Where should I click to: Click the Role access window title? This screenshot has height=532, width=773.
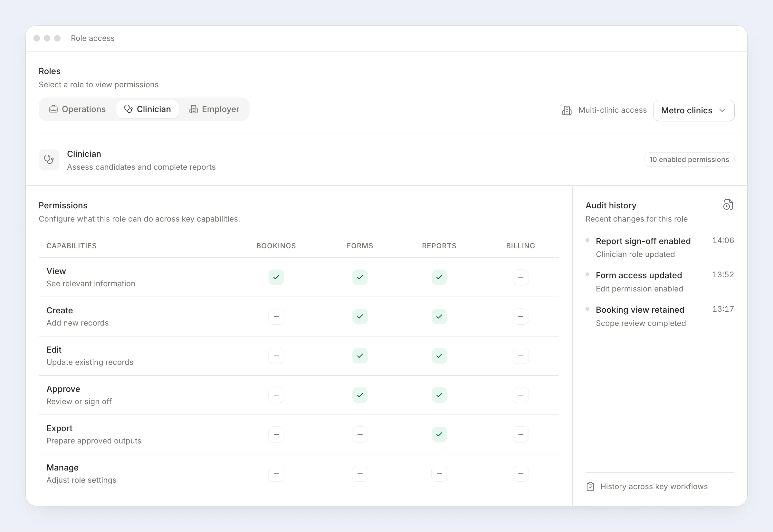[x=93, y=38]
